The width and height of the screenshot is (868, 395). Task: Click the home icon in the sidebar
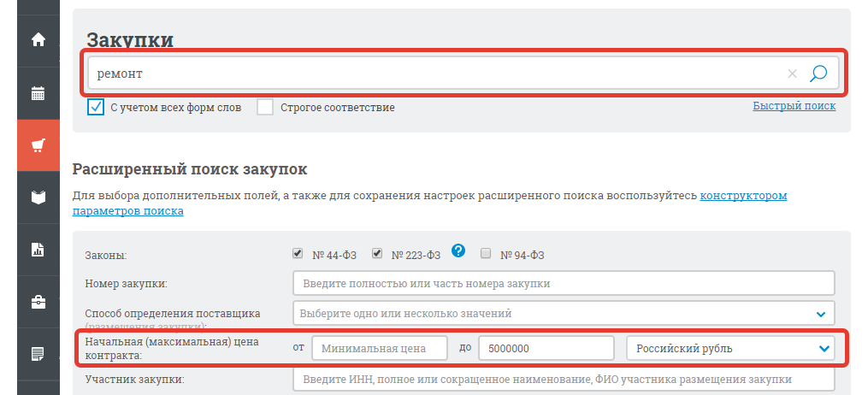(38, 39)
